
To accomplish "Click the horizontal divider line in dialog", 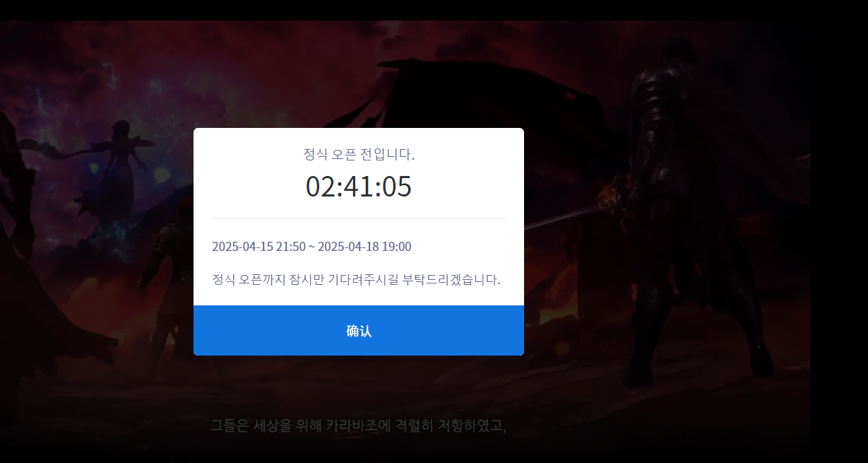I will point(359,219).
